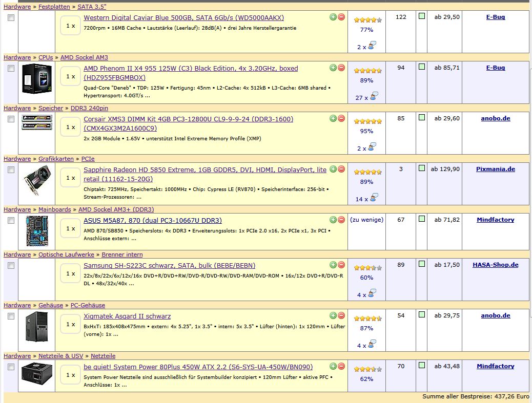Open Xigmatek Asgard case thumbnail
This screenshot has width=532, height=403.
[36, 327]
